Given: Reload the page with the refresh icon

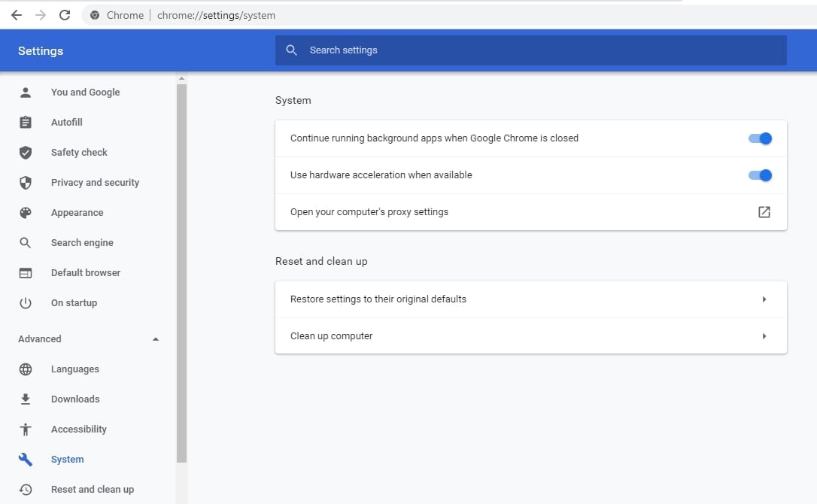Looking at the screenshot, I should [65, 15].
